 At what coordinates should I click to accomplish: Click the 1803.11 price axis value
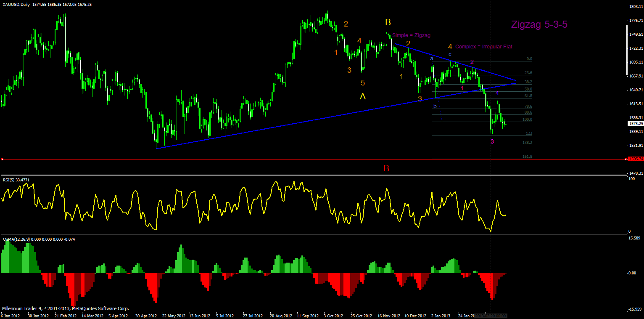point(635,7)
